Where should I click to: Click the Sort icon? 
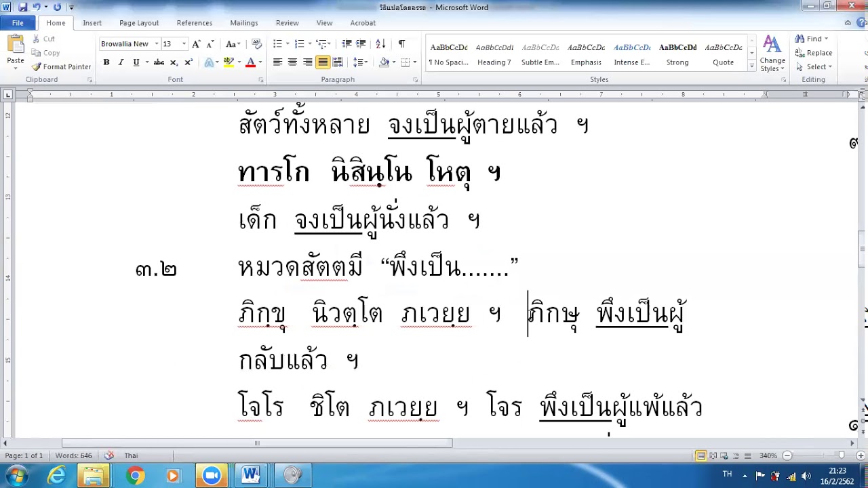click(380, 44)
